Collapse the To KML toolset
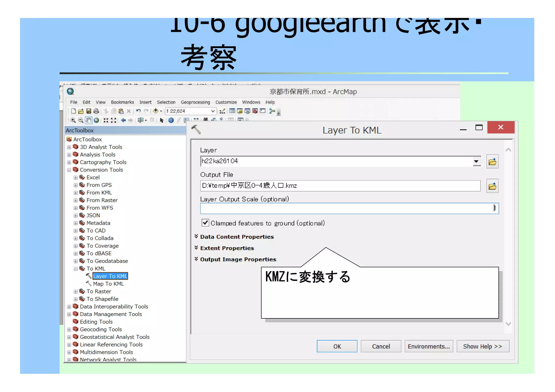The width and height of the screenshot is (555, 392). pos(76,269)
